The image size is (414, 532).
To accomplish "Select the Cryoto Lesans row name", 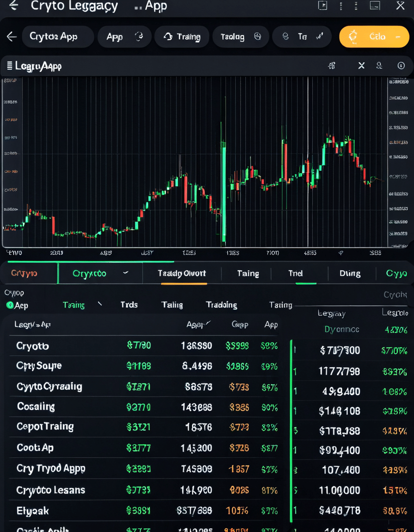I will [x=50, y=490].
